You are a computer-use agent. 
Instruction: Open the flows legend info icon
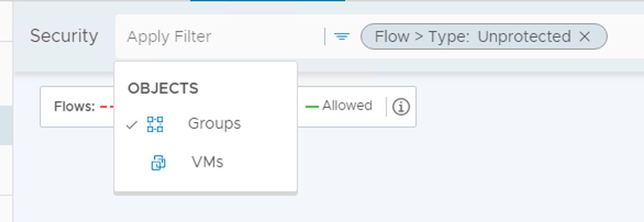point(401,107)
